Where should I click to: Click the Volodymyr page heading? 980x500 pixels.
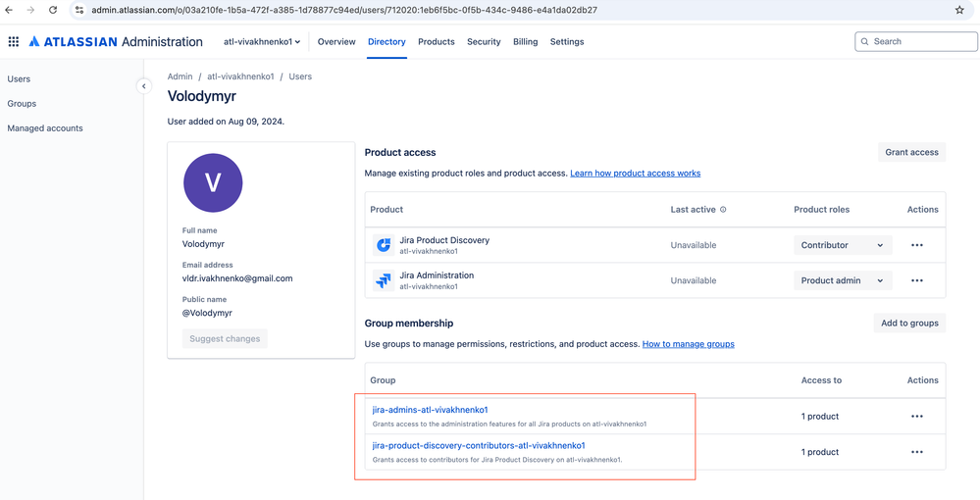[202, 96]
